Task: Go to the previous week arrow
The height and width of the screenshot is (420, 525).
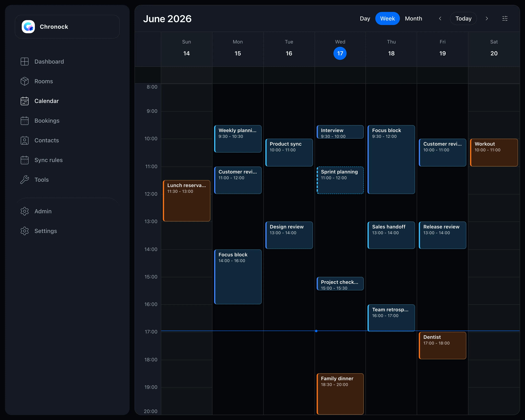Action: coord(440,18)
